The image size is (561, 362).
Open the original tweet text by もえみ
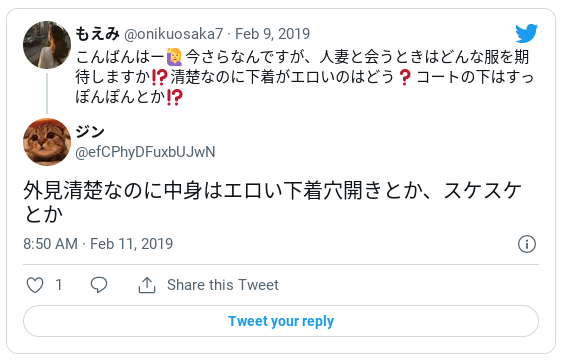[x=304, y=77]
